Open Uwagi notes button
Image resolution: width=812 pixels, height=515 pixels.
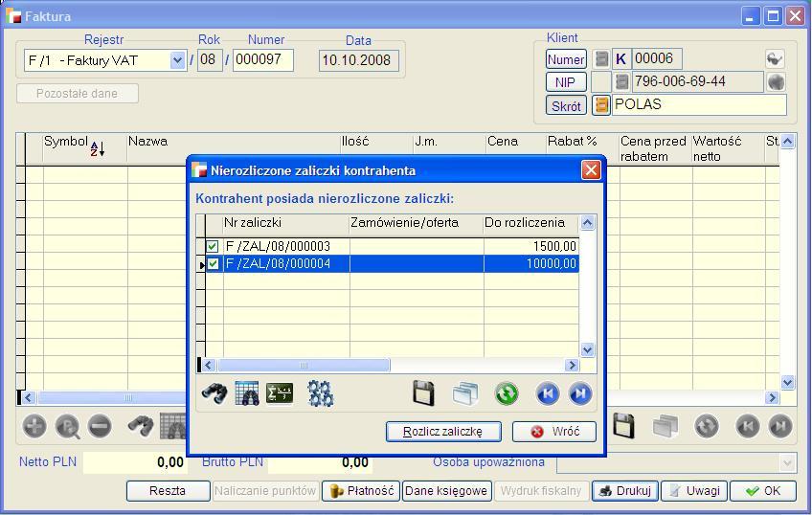click(694, 491)
